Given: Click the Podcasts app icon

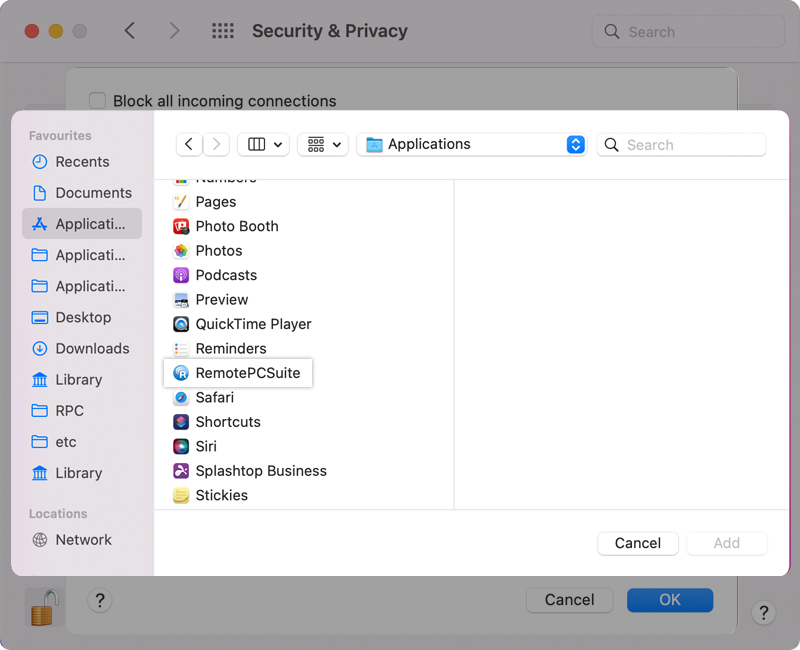Looking at the screenshot, I should pos(181,275).
